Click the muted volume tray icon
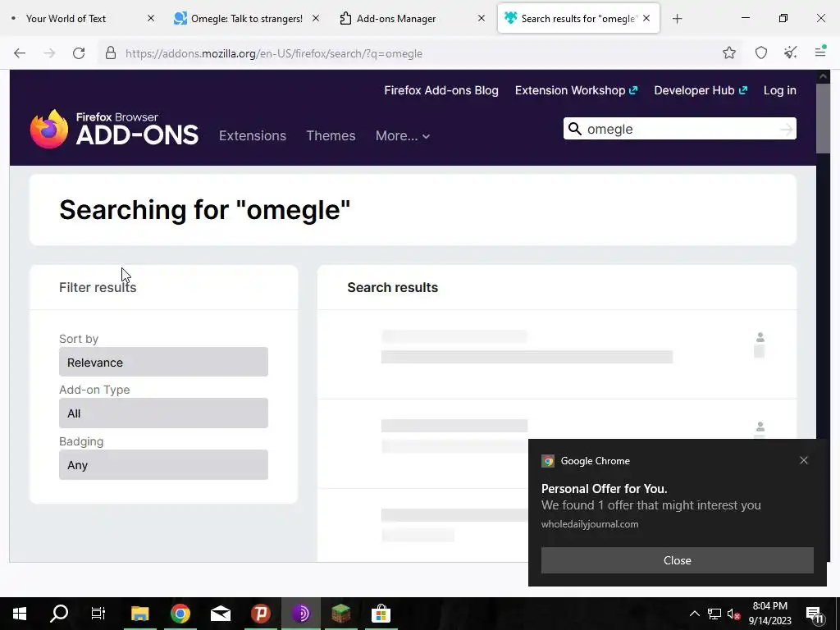Screen dimensions: 840x630 point(733,614)
